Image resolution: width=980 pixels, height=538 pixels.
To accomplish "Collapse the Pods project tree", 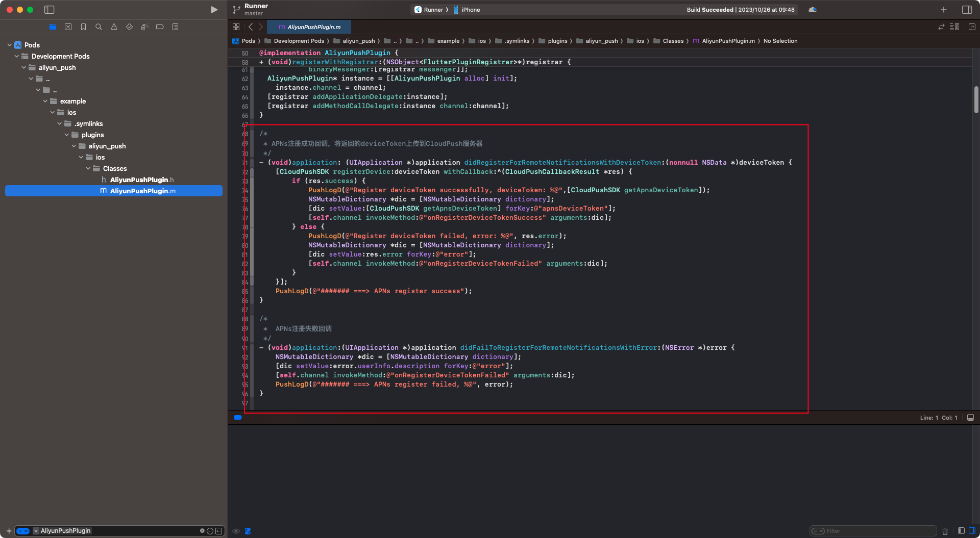I will coord(9,45).
